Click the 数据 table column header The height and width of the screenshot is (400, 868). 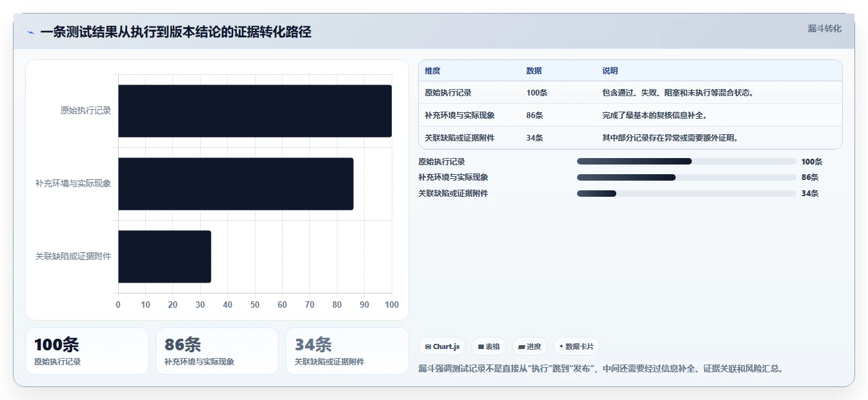coord(534,71)
